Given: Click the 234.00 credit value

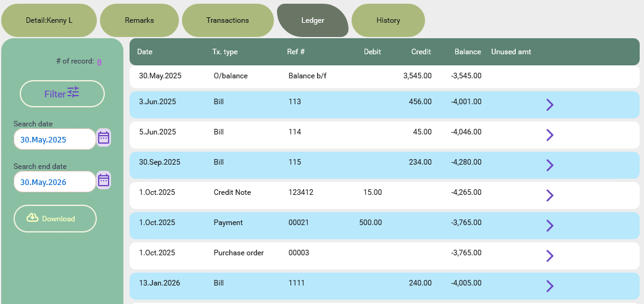Looking at the screenshot, I should pos(420,162).
